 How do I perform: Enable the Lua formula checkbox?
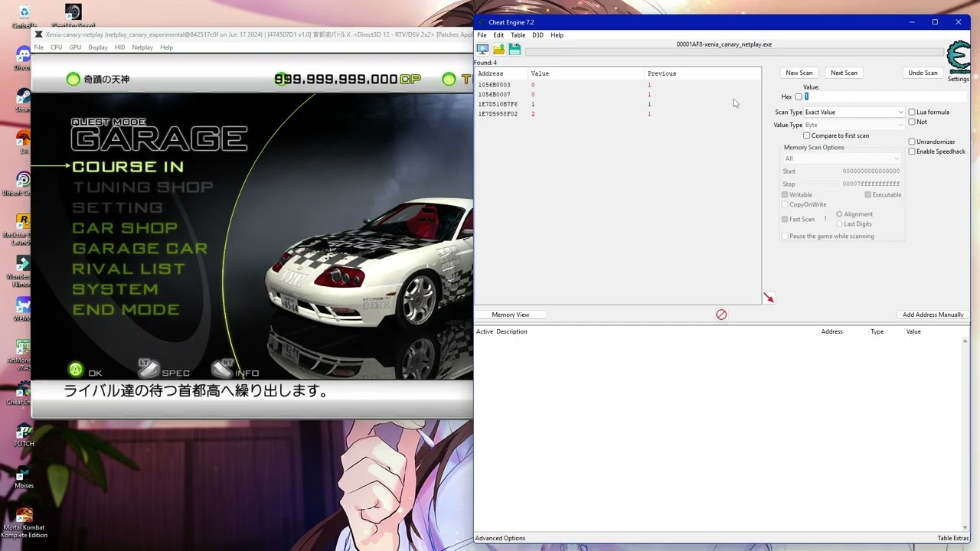(912, 112)
